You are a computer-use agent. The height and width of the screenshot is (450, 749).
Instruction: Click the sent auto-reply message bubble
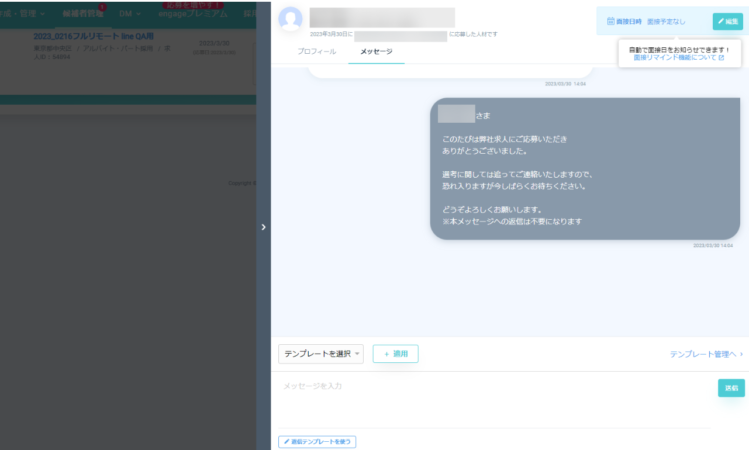584,168
